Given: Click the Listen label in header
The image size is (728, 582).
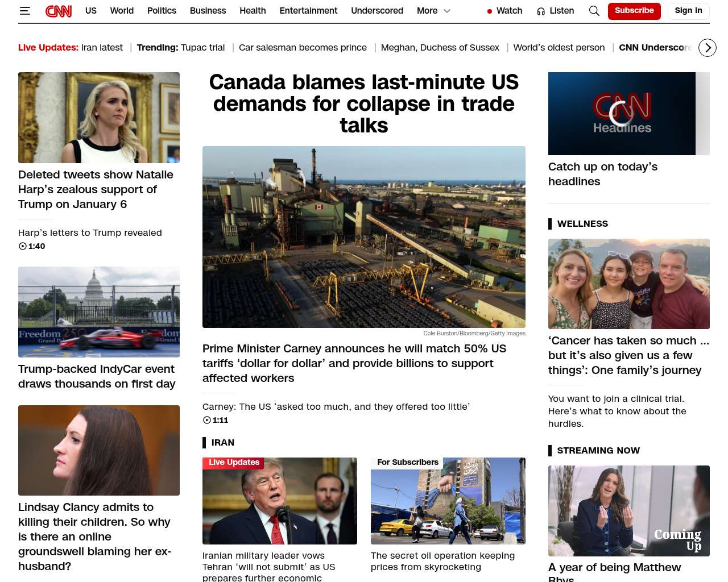Looking at the screenshot, I should (x=562, y=11).
